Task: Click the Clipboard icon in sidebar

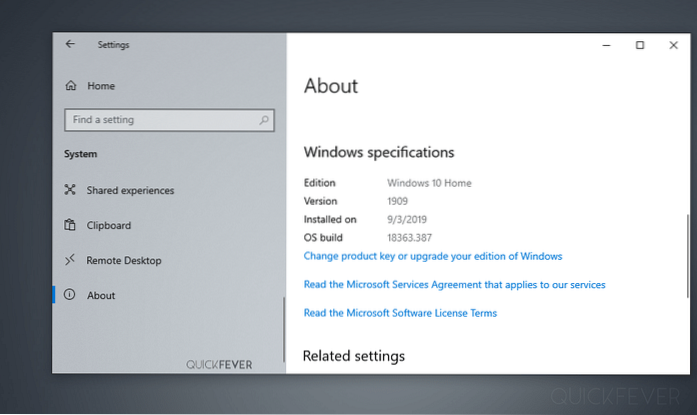Action: click(x=70, y=225)
